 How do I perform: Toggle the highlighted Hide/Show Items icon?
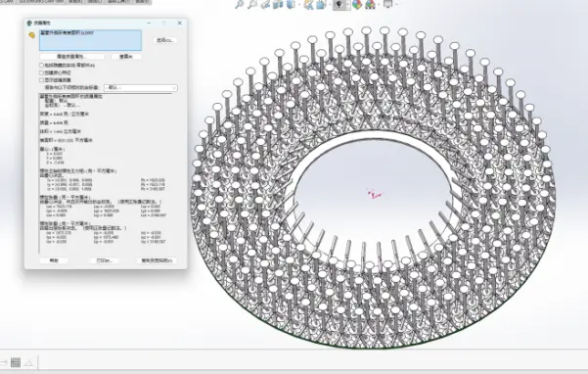coord(339,4)
